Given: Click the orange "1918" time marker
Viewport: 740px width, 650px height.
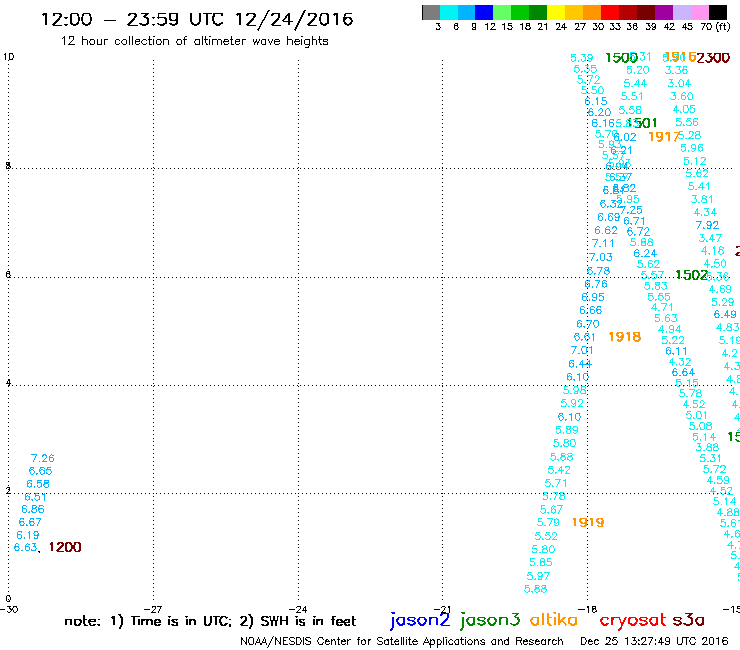Looking at the screenshot, I should coord(624,337).
